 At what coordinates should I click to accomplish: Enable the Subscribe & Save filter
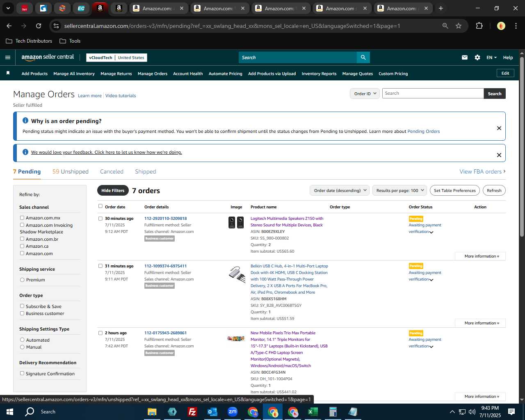(x=22, y=306)
